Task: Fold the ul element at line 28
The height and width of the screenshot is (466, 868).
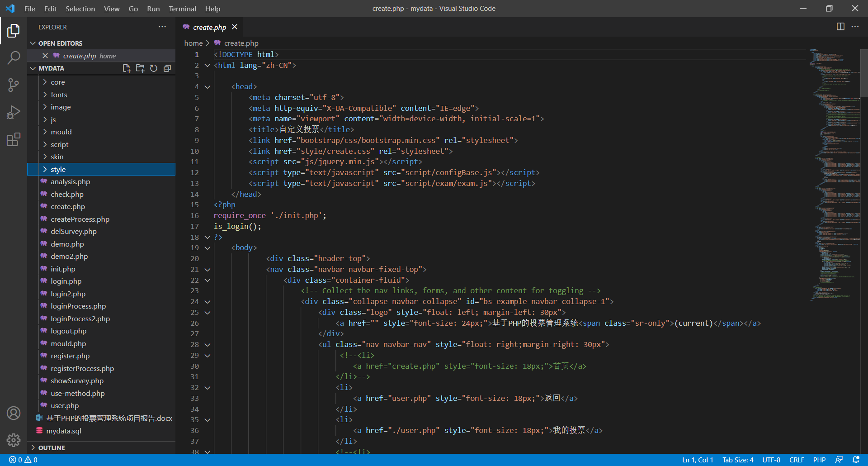Action: tap(208, 345)
